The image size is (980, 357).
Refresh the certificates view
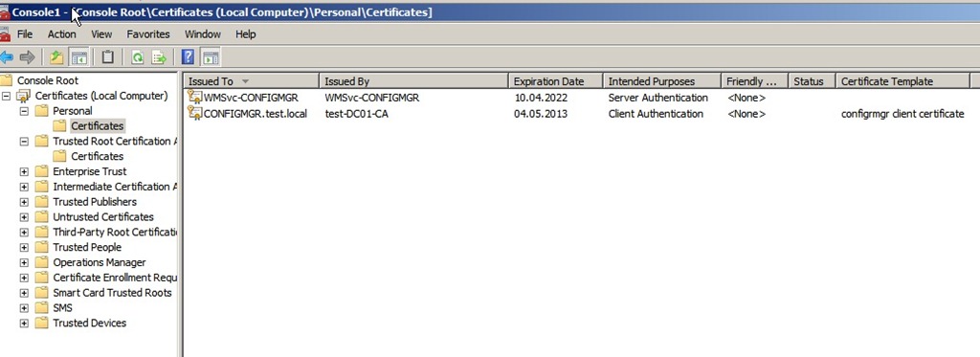coord(138,57)
